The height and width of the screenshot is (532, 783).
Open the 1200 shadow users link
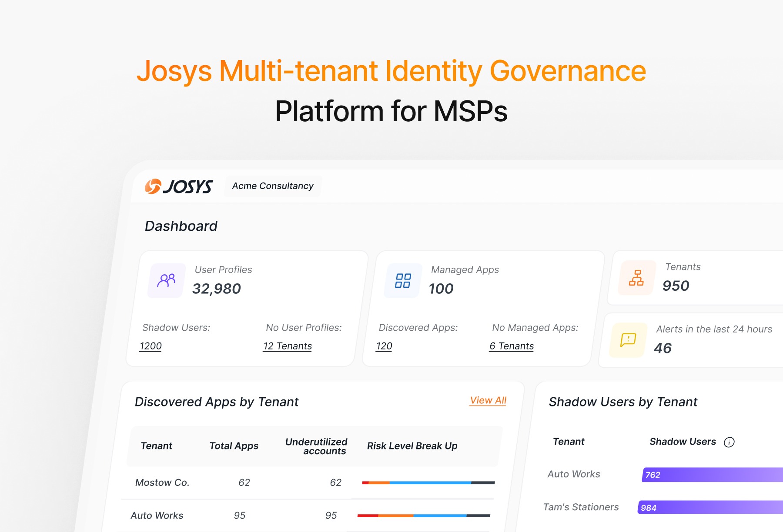151,346
